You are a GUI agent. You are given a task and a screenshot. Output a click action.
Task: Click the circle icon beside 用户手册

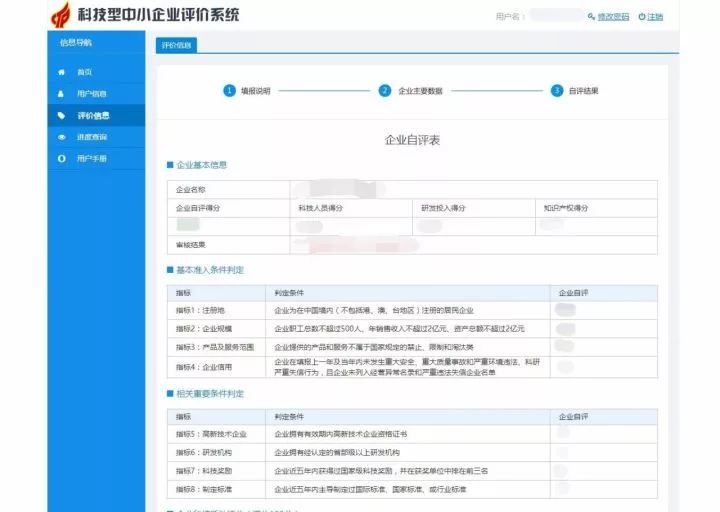(62, 159)
